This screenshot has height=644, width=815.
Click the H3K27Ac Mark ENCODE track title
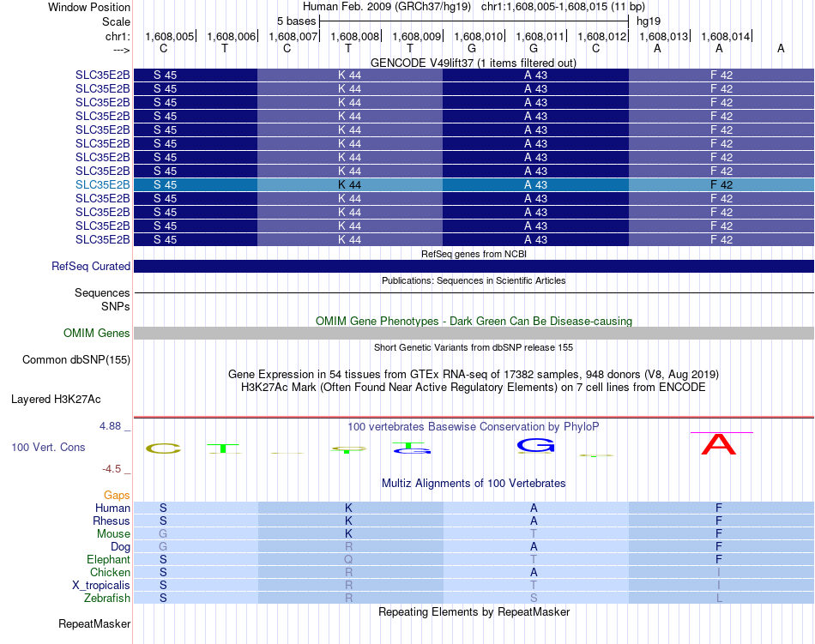point(474,388)
